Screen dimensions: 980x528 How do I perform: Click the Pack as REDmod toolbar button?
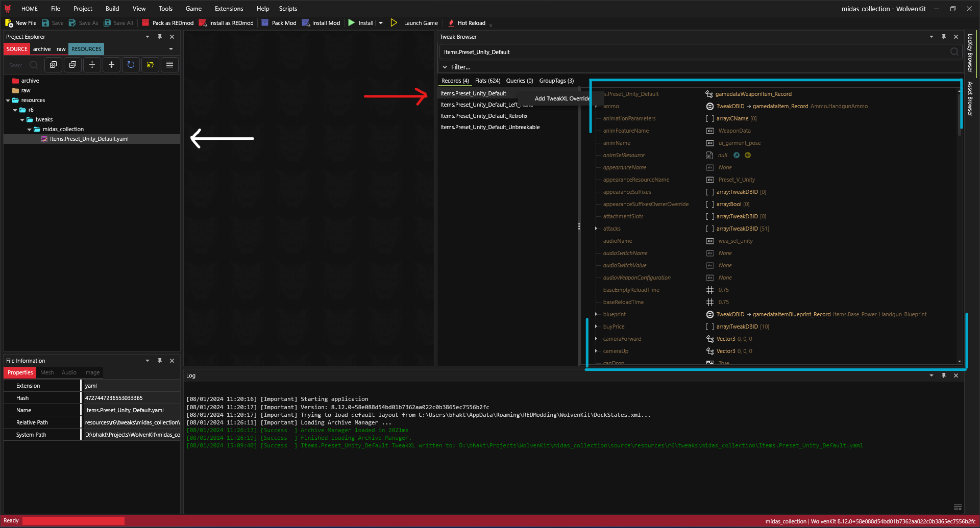point(167,23)
